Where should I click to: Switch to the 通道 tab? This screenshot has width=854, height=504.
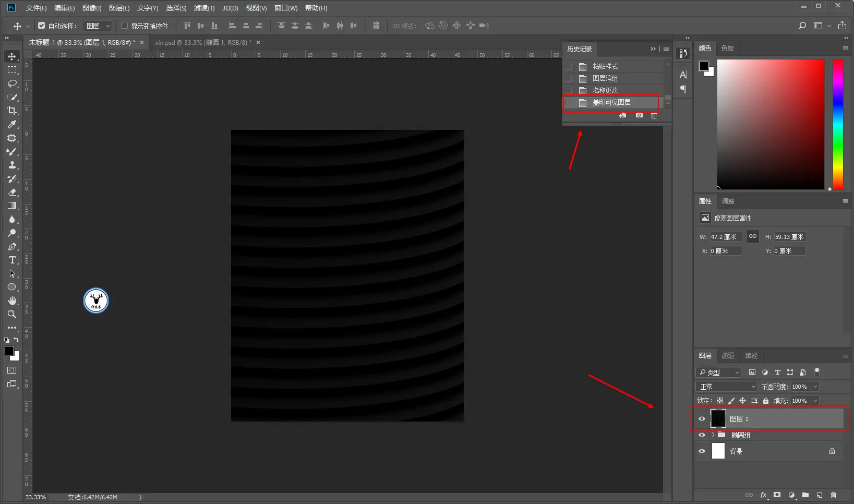coord(728,355)
